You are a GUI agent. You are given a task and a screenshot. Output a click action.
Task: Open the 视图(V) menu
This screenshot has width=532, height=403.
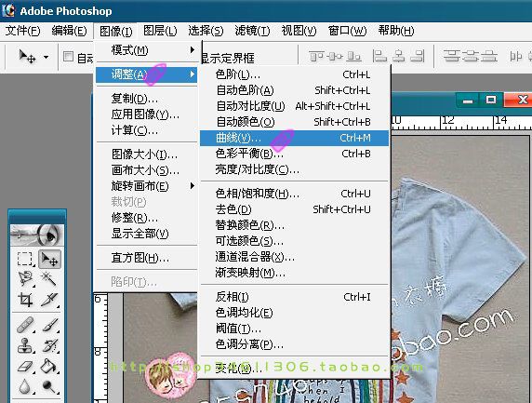click(x=299, y=31)
